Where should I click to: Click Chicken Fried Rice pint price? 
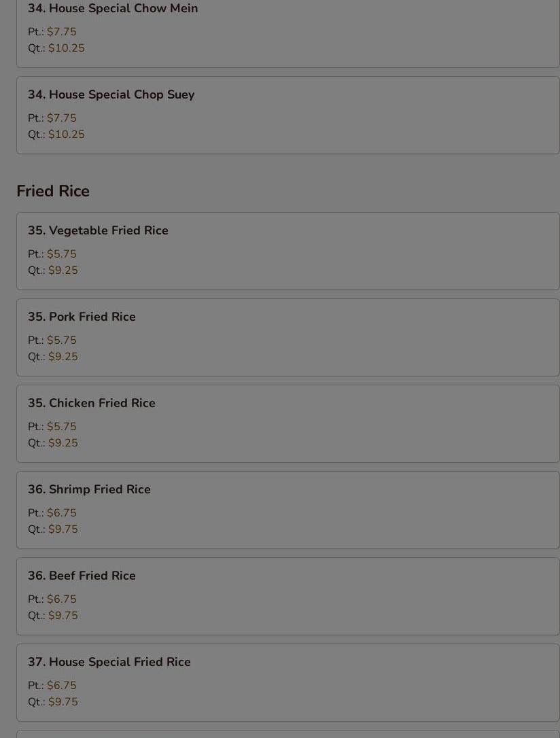tap(61, 427)
